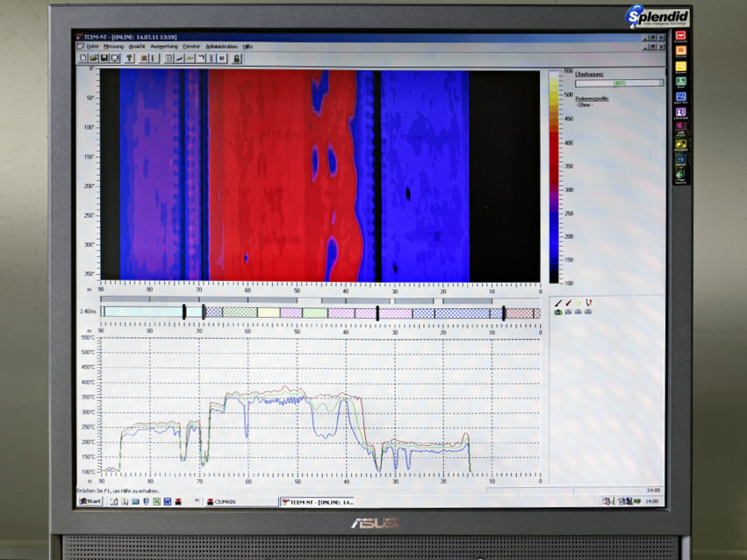The width and height of the screenshot is (747, 560).
Task: Select the black pen tool icon
Action: pyautogui.click(x=558, y=302)
